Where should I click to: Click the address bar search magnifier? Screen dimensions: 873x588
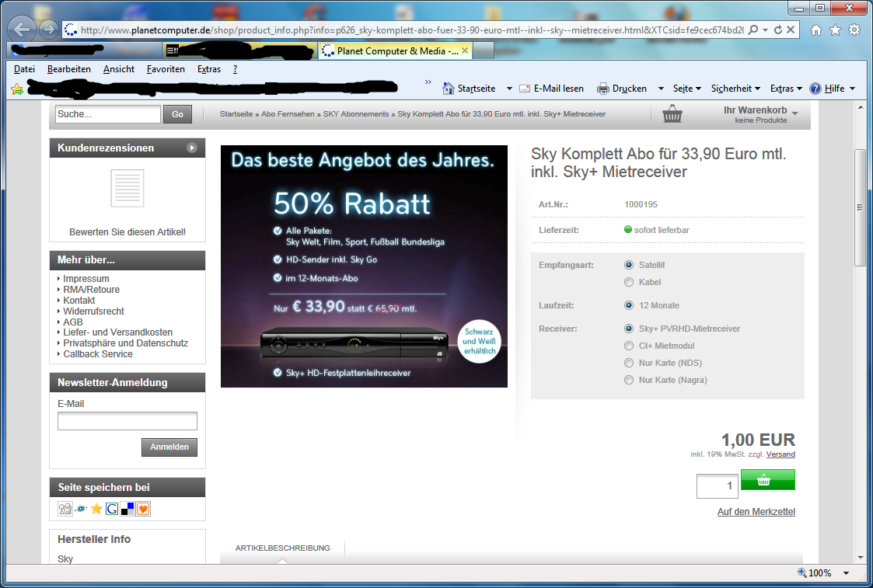(753, 30)
